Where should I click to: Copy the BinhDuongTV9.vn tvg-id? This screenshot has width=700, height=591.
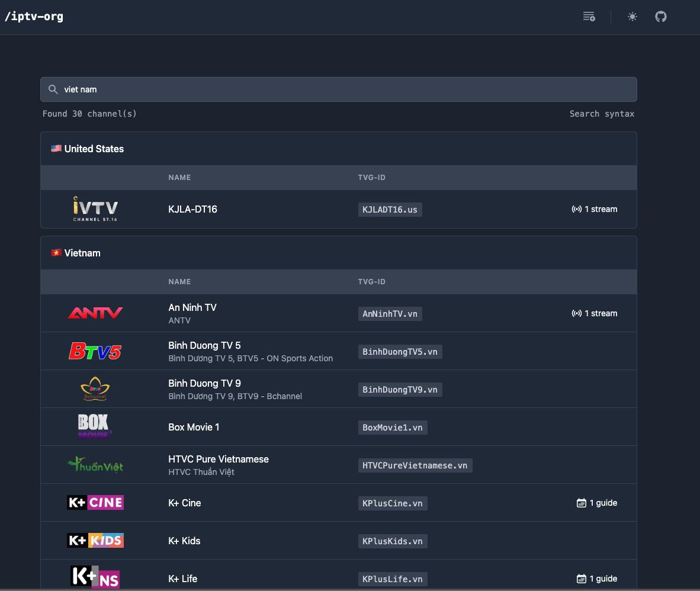click(x=400, y=390)
